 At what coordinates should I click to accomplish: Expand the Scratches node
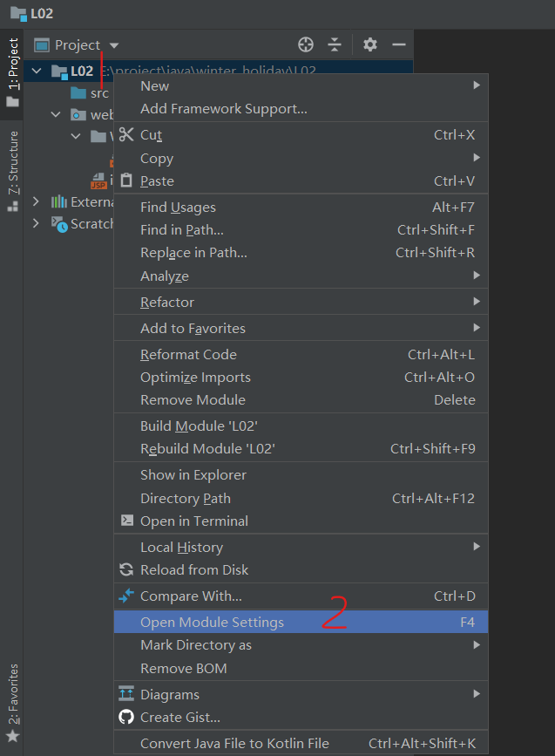click(x=36, y=223)
